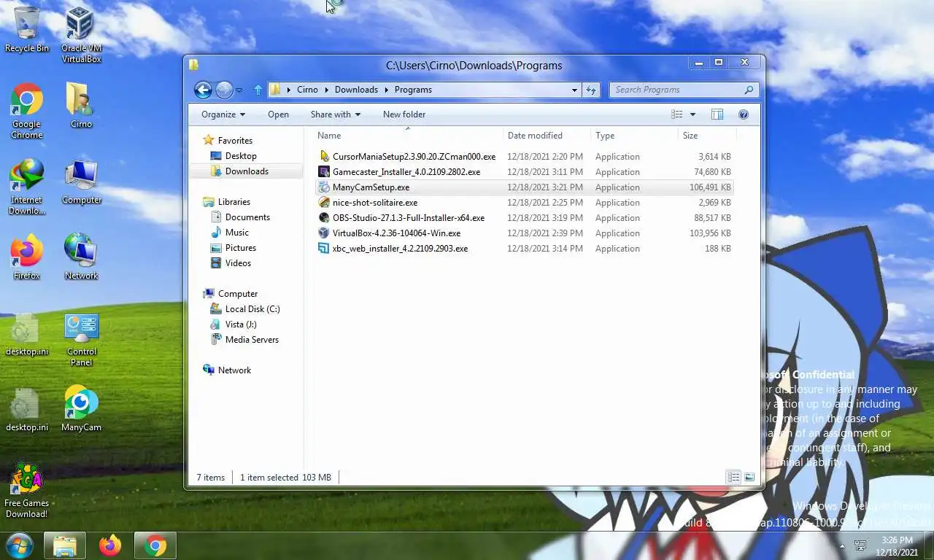The height and width of the screenshot is (560, 934).
Task: Open File Explorer taskbar button
Action: [x=65, y=545]
